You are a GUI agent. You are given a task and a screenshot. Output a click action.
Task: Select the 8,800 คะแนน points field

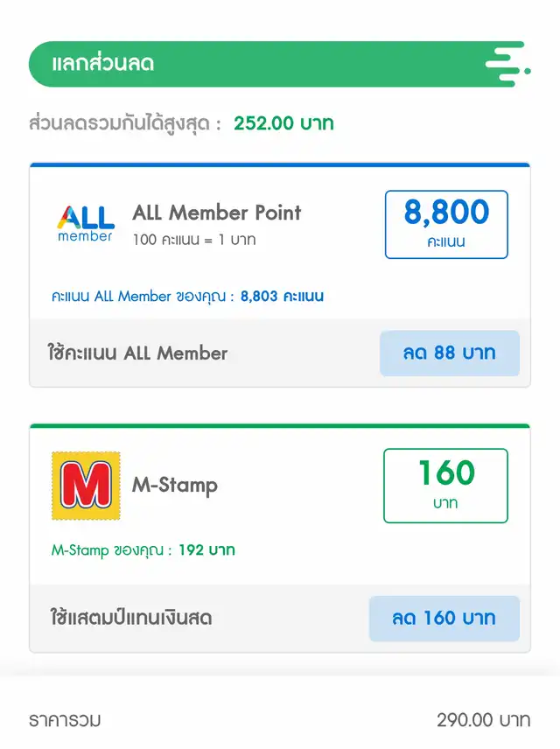tap(446, 224)
